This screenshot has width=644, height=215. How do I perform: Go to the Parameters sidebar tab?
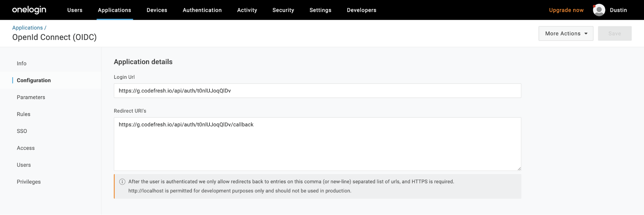pos(31,97)
